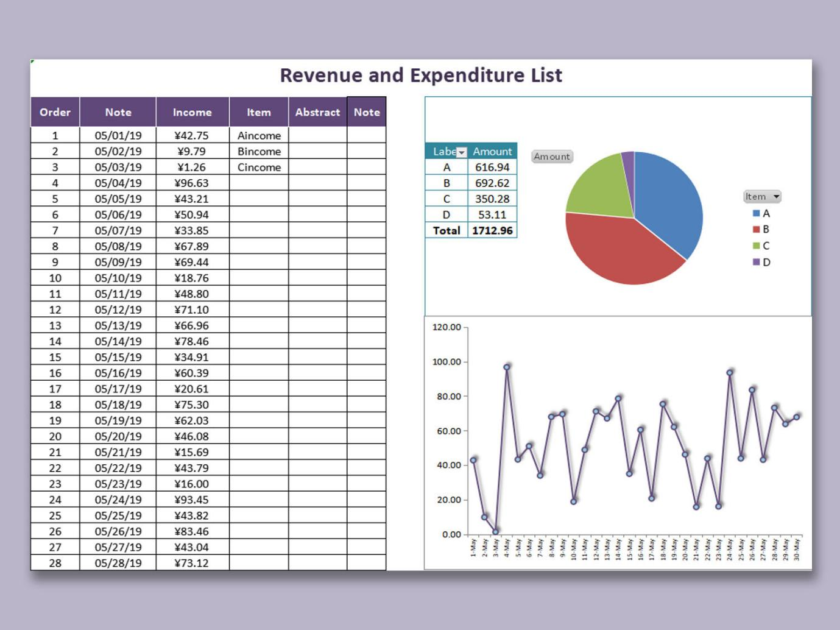Viewport: 840px width, 630px height.
Task: Select the date cell 05/28/19
Action: pos(118,563)
